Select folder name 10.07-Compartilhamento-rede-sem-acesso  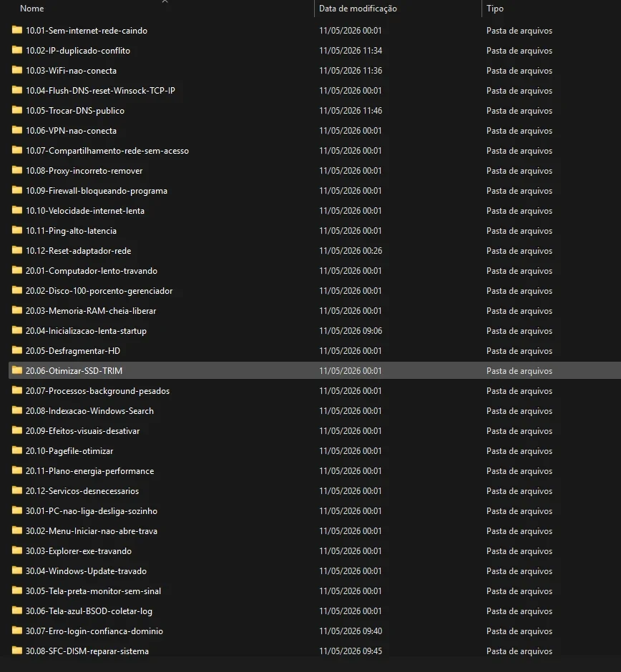107,150
